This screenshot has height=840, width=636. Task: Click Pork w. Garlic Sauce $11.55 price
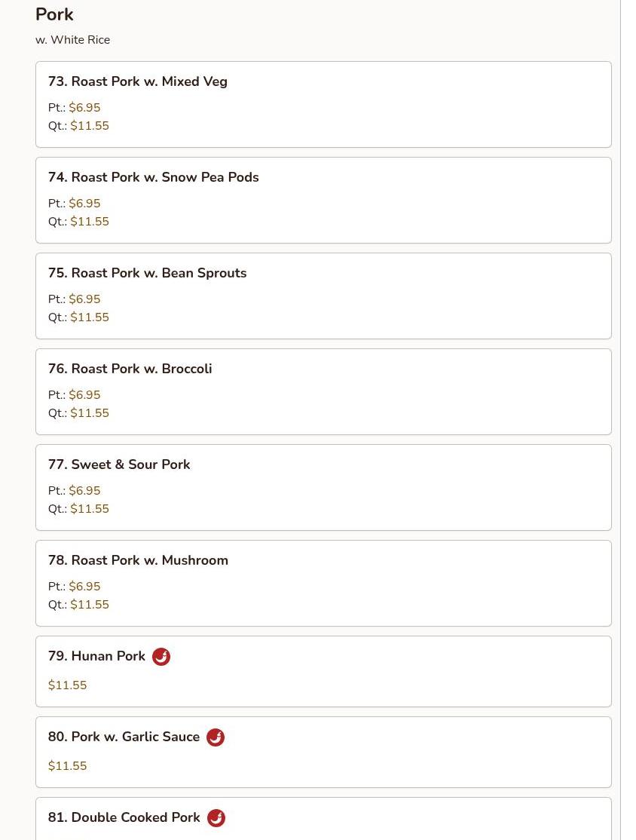(68, 766)
